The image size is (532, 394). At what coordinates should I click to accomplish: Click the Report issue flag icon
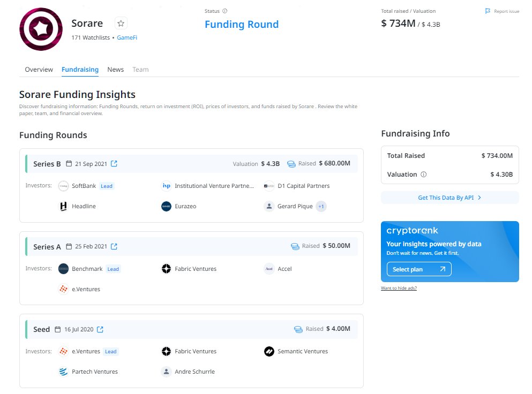488,11
